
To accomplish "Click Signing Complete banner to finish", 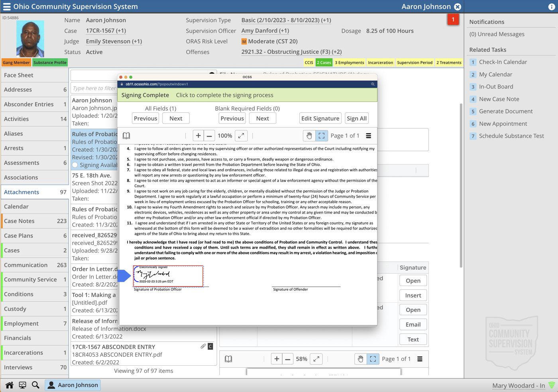I will coord(248,95).
